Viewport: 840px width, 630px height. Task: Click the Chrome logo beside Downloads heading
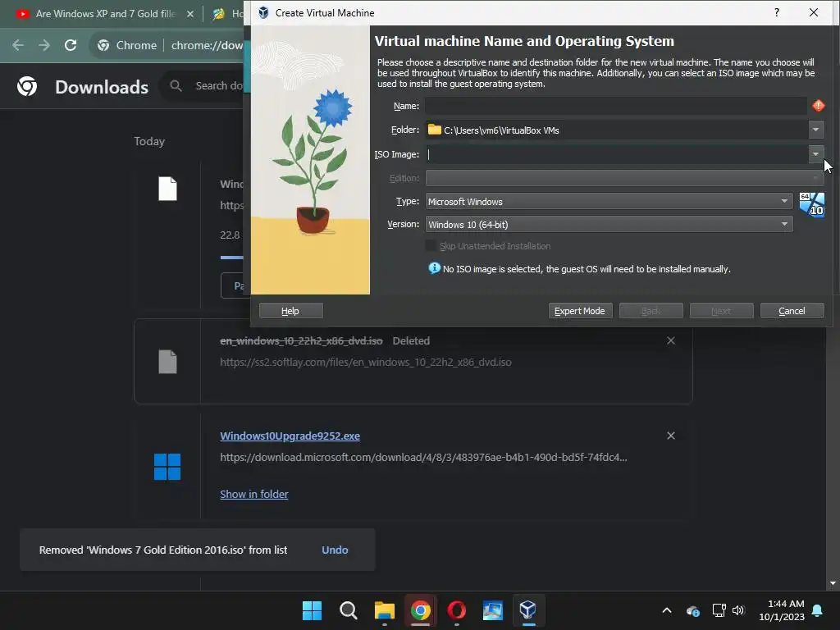(x=27, y=86)
